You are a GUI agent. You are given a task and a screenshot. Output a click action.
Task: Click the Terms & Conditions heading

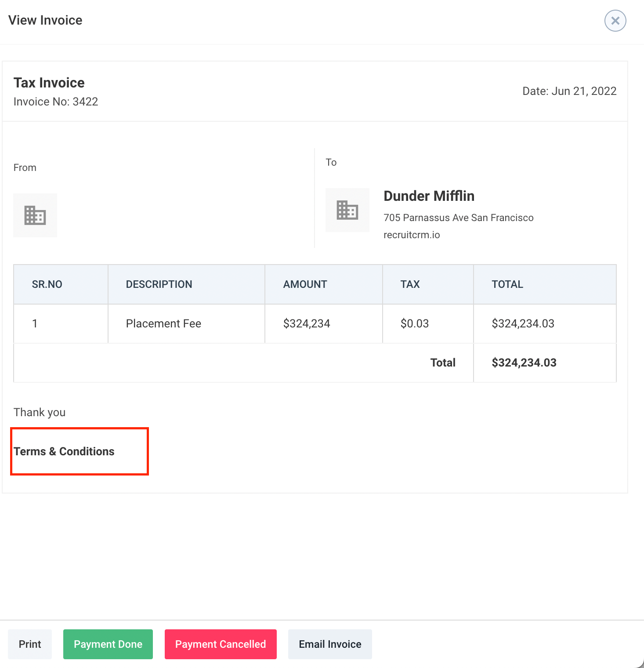pos(64,451)
